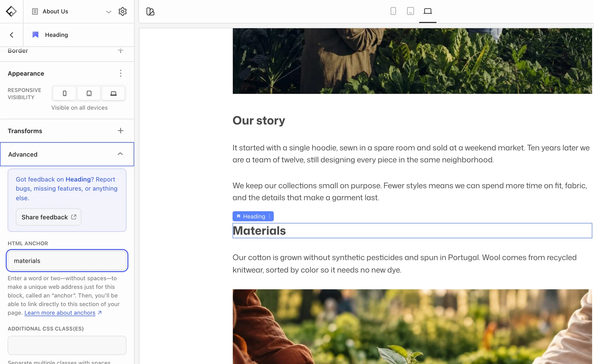Click the Heading title in sidebar header
Image resolution: width=594 pixels, height=364 pixels.
56,35
